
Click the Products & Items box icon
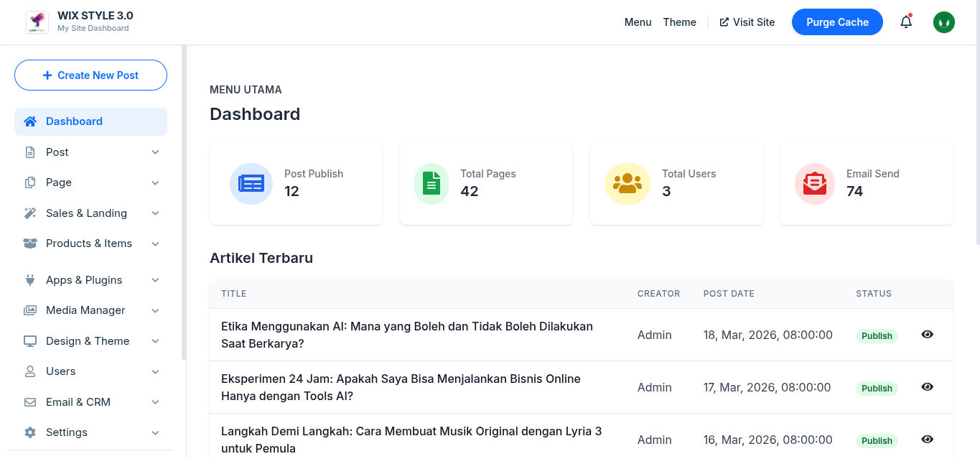30,244
